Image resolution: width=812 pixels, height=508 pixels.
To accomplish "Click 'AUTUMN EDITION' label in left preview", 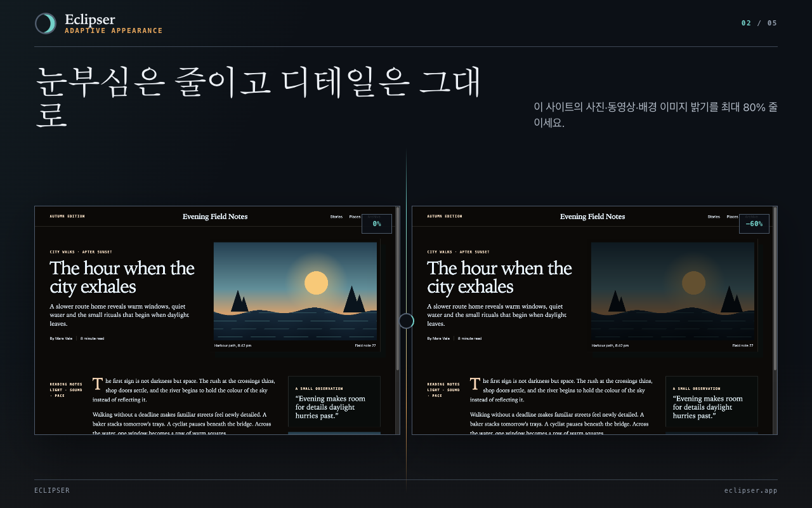I will pos(67,217).
